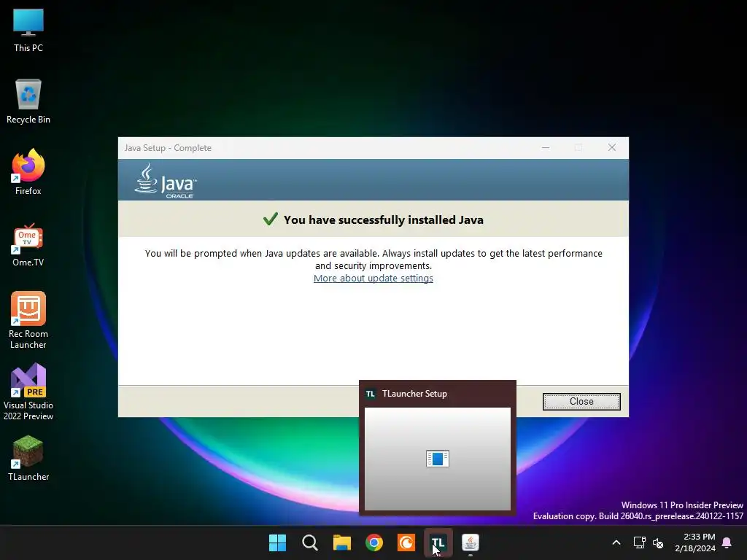
Task: Close the Java Setup window with X
Action: point(612,147)
